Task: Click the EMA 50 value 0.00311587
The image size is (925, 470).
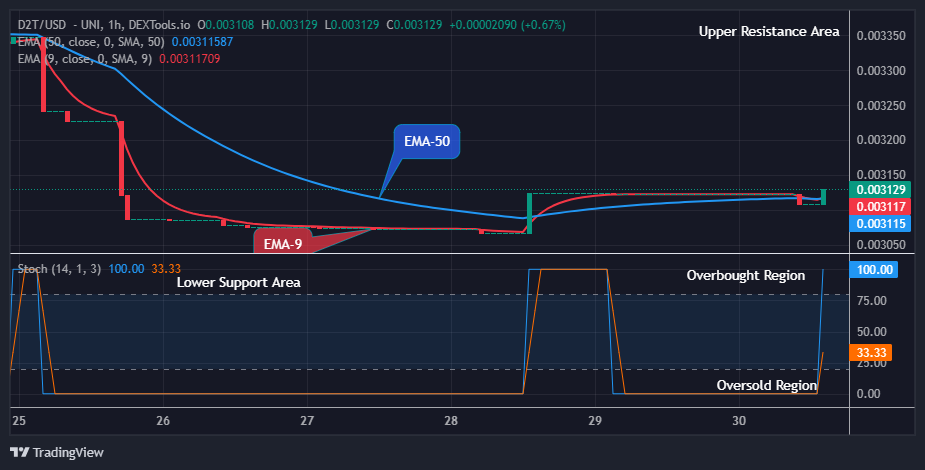Action: point(202,42)
